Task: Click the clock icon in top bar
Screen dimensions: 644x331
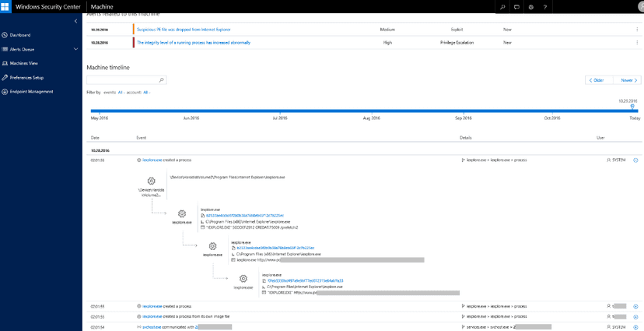Action: click(531, 7)
